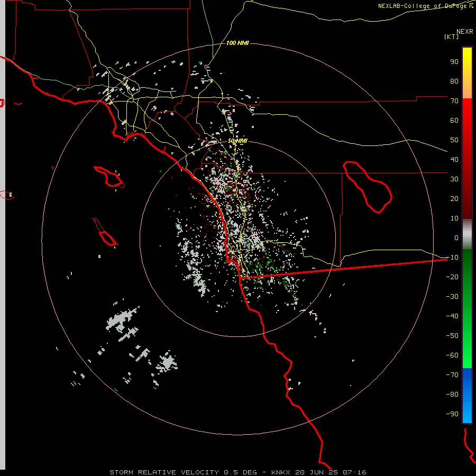Click the 07:16 timestamp in caption
The width and height of the screenshot is (476, 476).
pos(354,472)
